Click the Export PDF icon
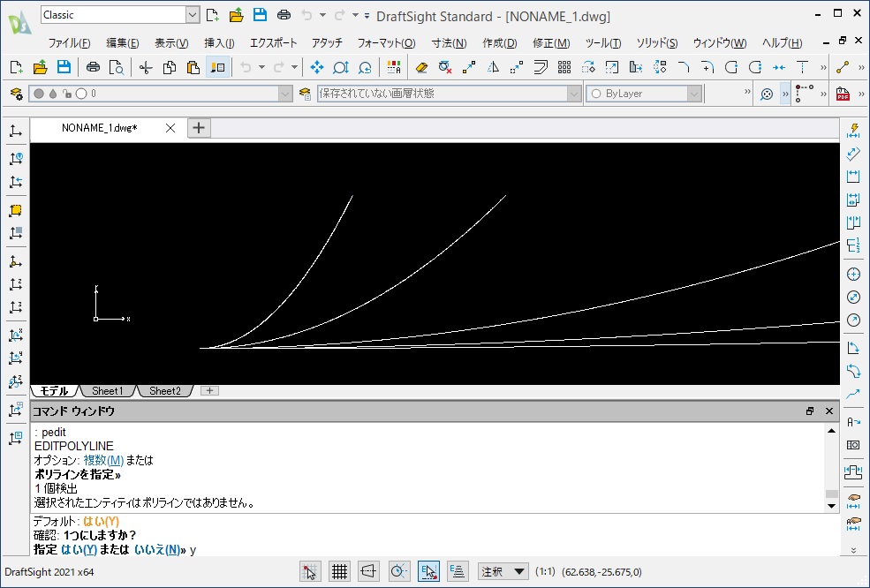This screenshot has height=588, width=870. point(843,94)
